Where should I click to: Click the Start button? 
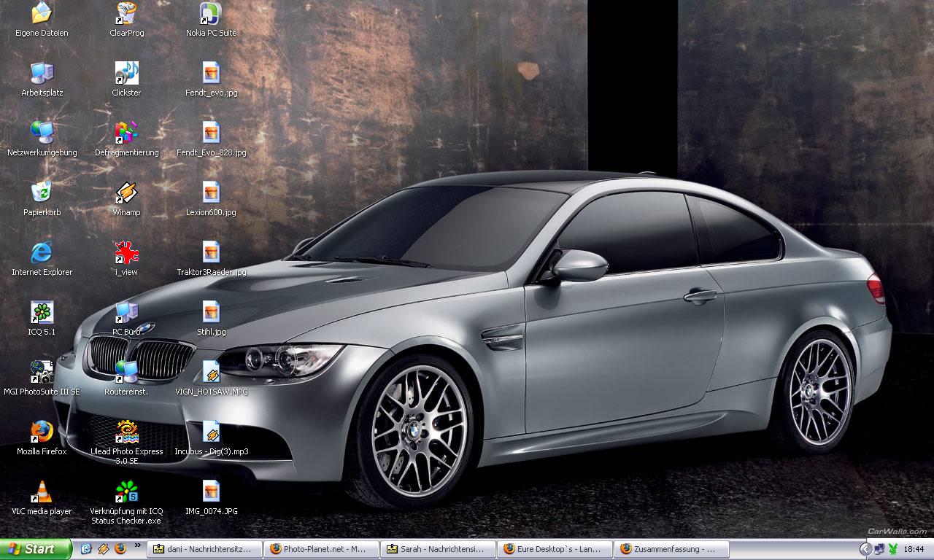click(x=35, y=549)
